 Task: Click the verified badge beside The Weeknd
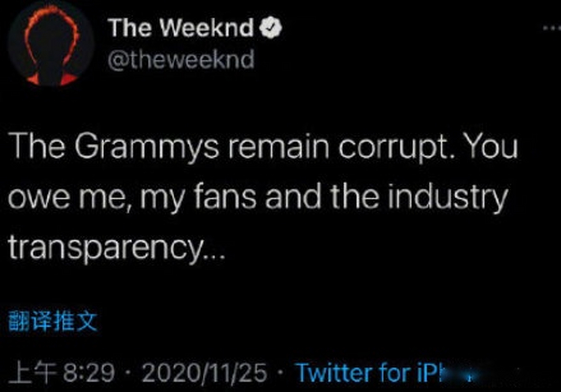point(270,28)
